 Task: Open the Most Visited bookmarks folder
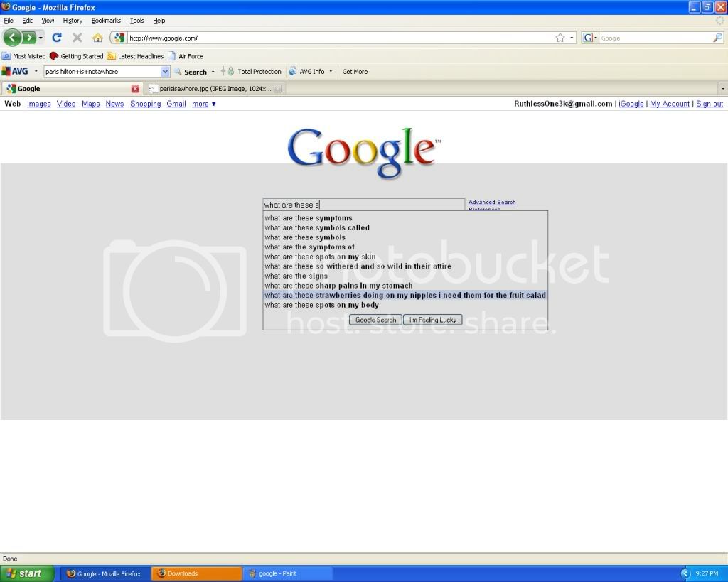[x=23, y=56]
